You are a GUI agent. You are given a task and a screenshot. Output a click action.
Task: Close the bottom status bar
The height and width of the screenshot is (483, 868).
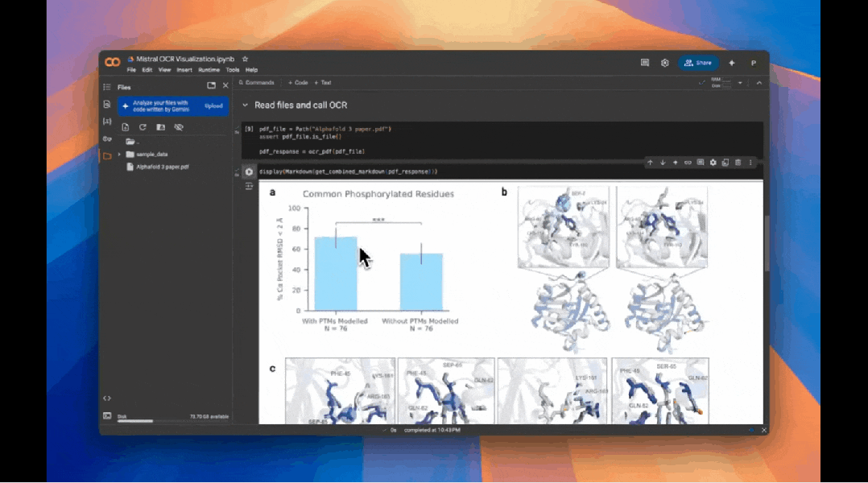coord(764,430)
